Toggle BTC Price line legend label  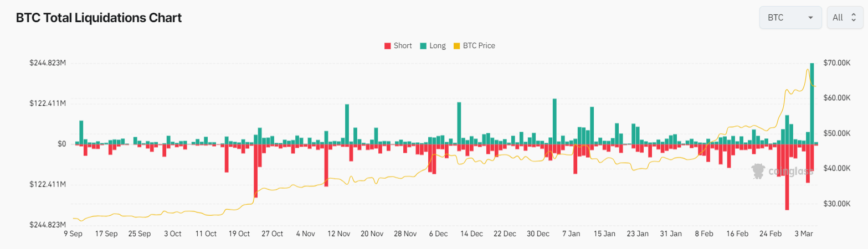(479, 46)
